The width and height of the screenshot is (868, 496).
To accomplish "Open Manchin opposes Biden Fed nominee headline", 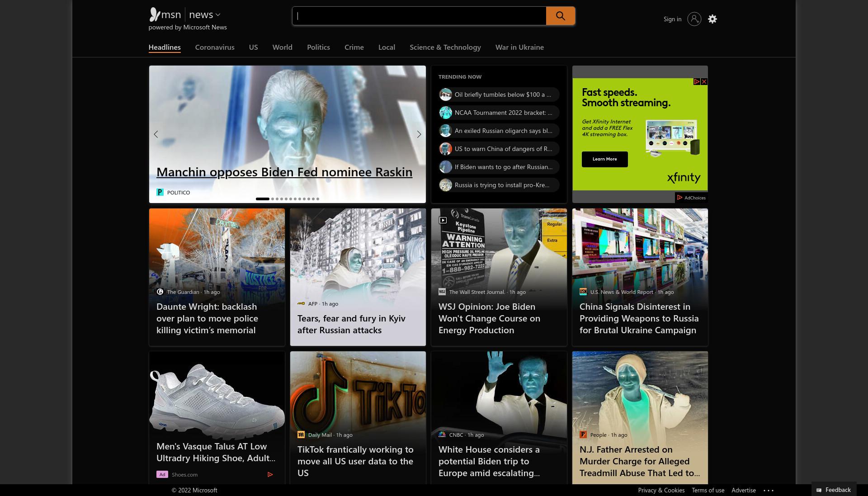I will pos(284,172).
